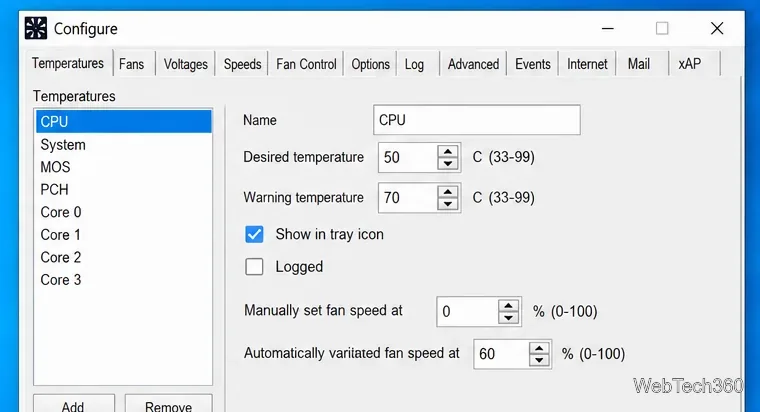Decrease automatic fan speed with down arrow
This screenshot has height=412, width=760.
tap(539, 360)
